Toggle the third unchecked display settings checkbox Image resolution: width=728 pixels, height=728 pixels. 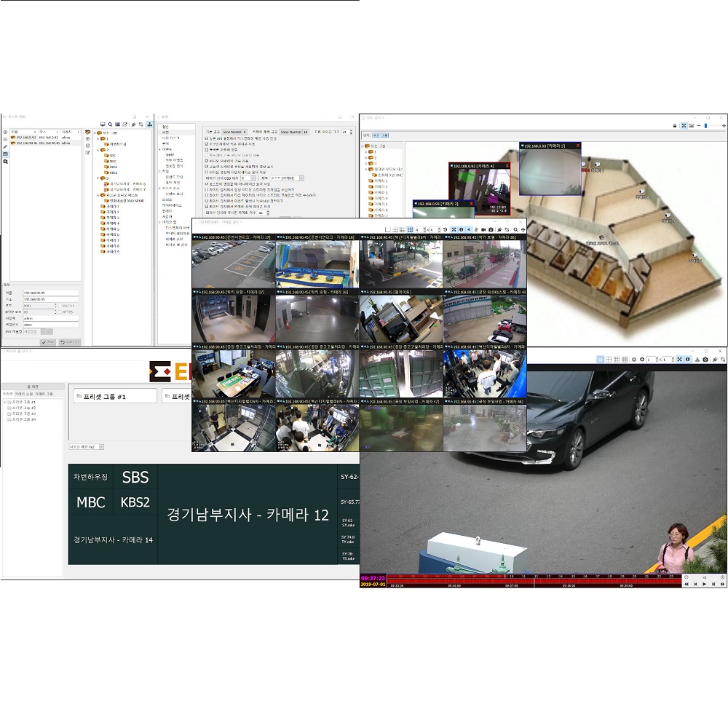coord(207,173)
